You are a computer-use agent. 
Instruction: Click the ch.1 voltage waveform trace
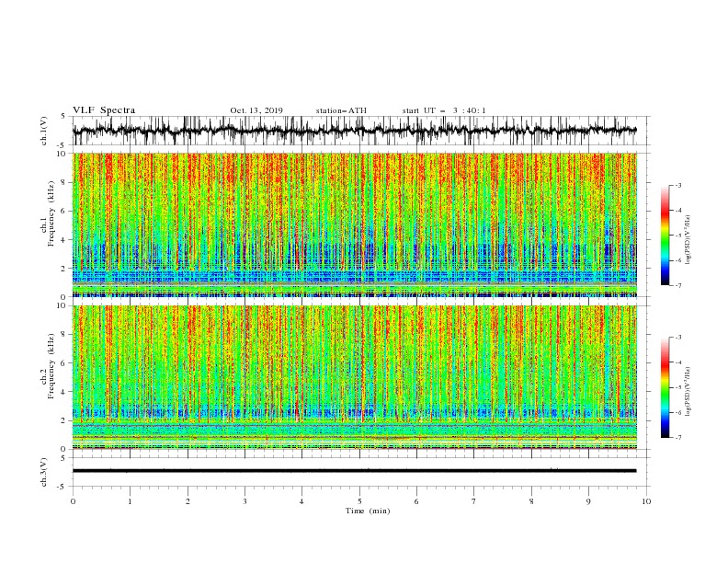click(354, 131)
